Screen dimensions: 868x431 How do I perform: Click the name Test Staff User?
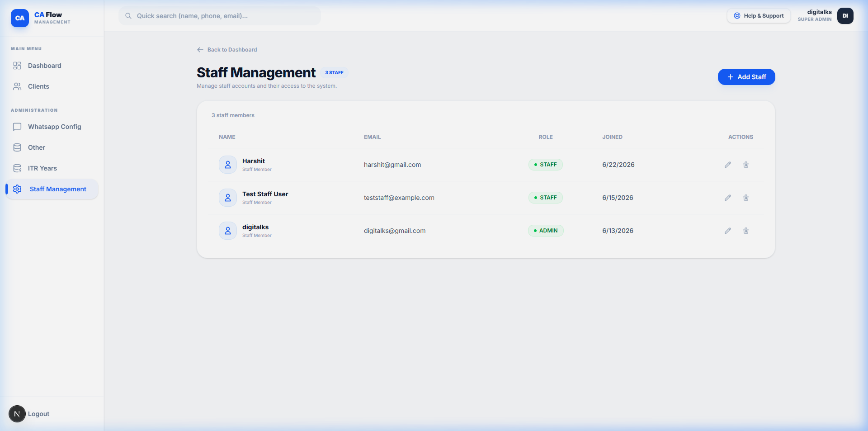pyautogui.click(x=265, y=194)
